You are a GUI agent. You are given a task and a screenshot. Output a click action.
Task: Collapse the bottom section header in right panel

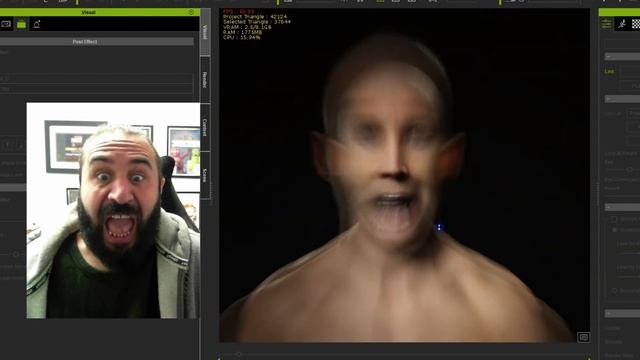622,313
